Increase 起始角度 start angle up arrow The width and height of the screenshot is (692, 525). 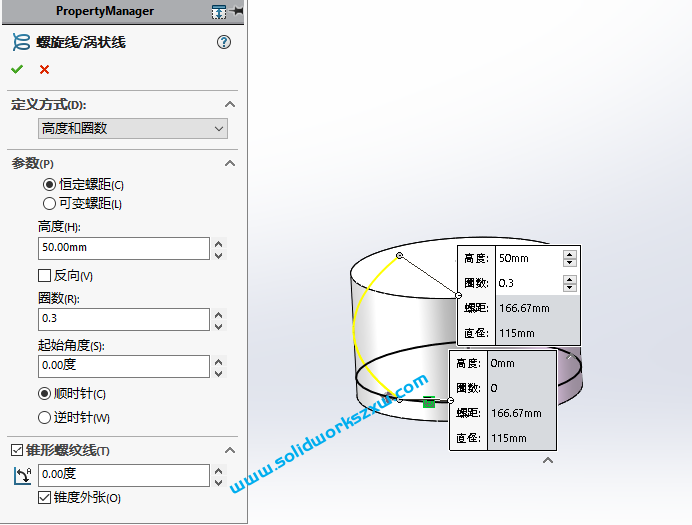coord(218,362)
